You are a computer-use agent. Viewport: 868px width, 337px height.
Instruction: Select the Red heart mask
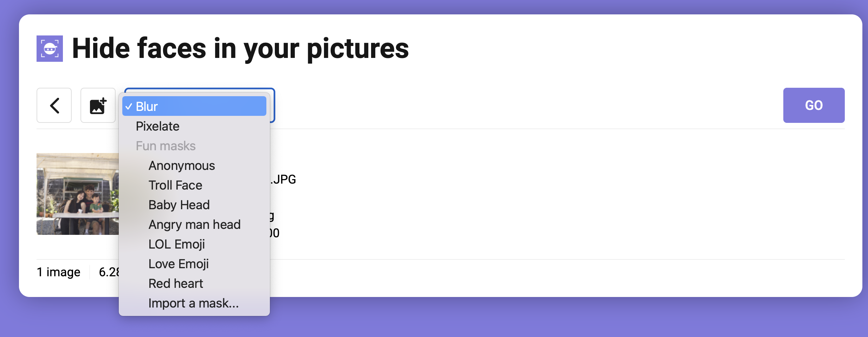click(x=176, y=284)
